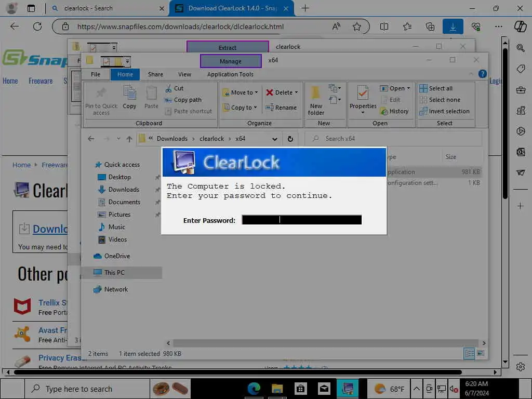Switch to details view layout icon

[469, 353]
